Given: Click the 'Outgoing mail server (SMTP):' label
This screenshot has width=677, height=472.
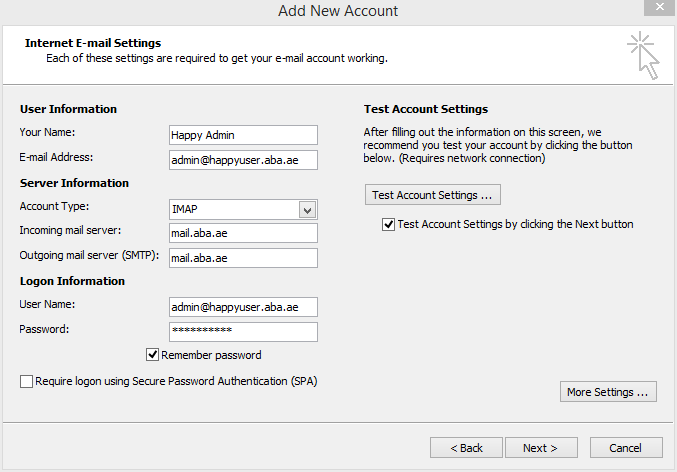Looking at the screenshot, I should click(89, 255).
